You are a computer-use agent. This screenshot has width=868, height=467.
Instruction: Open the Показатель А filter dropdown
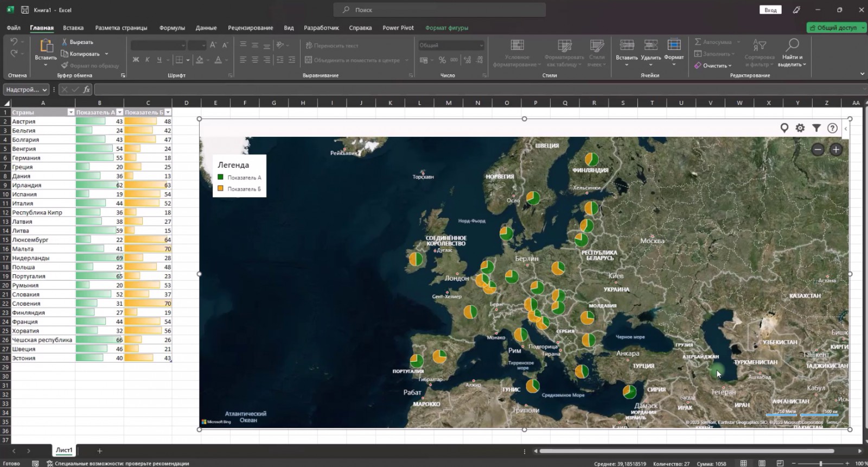tap(119, 112)
